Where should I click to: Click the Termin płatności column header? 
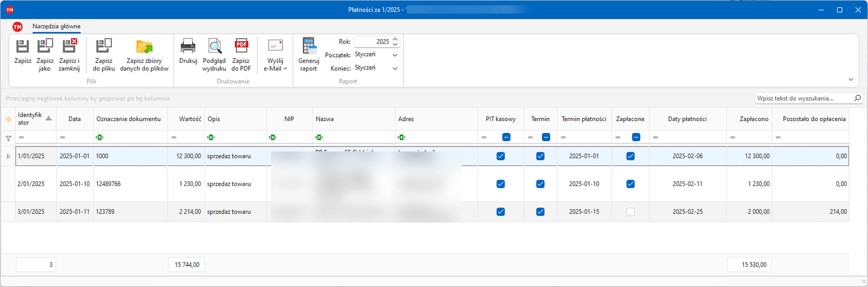pos(584,119)
